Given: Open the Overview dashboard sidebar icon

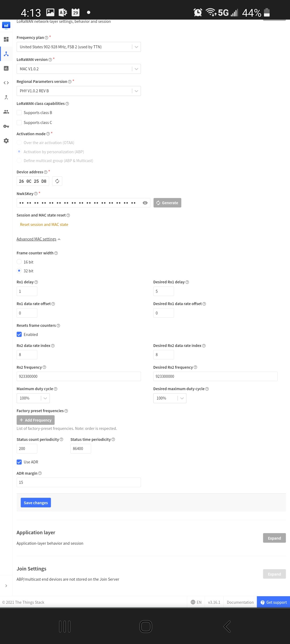Looking at the screenshot, I should [x=6, y=39].
